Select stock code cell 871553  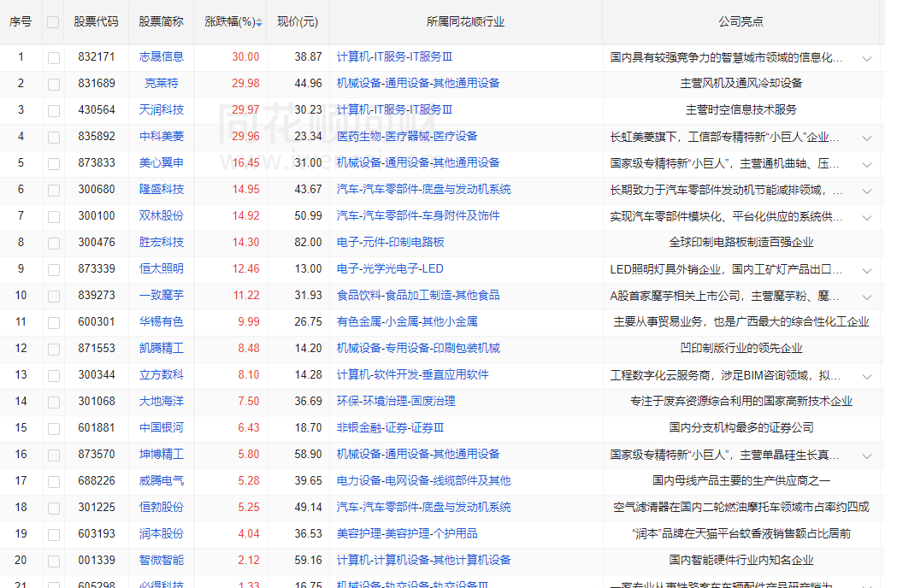click(x=97, y=348)
